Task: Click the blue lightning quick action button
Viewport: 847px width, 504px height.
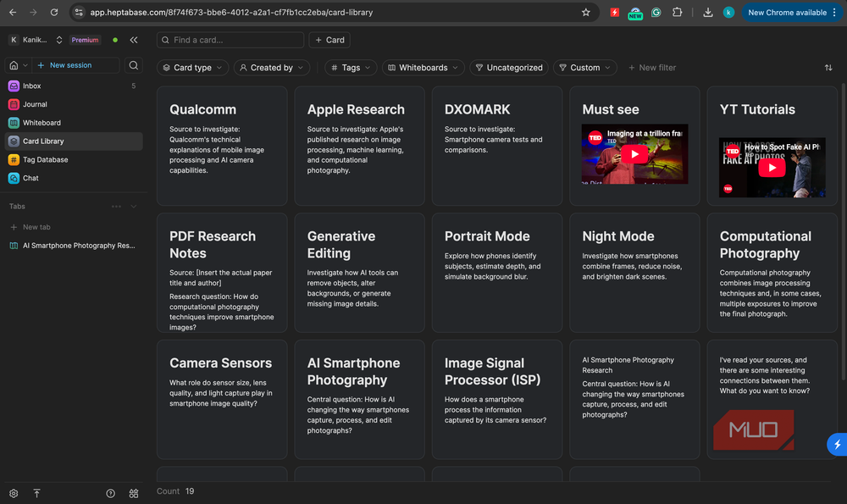Action: tap(838, 445)
